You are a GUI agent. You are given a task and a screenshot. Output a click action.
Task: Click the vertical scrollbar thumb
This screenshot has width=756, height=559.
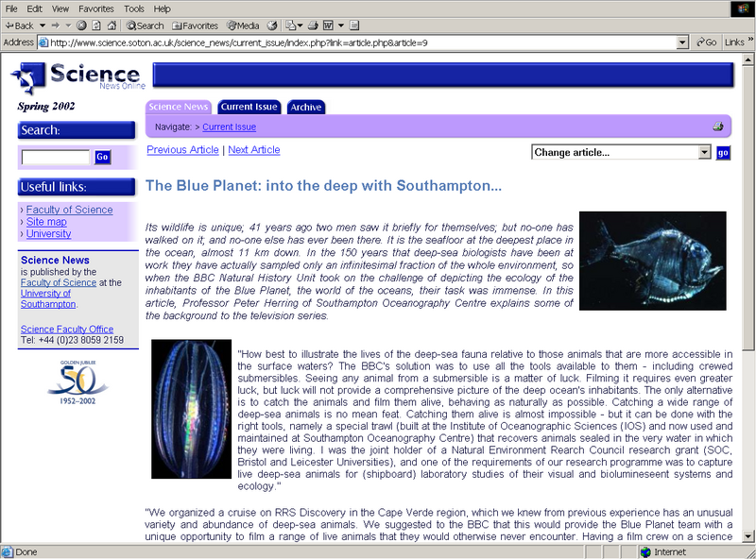pos(747,208)
